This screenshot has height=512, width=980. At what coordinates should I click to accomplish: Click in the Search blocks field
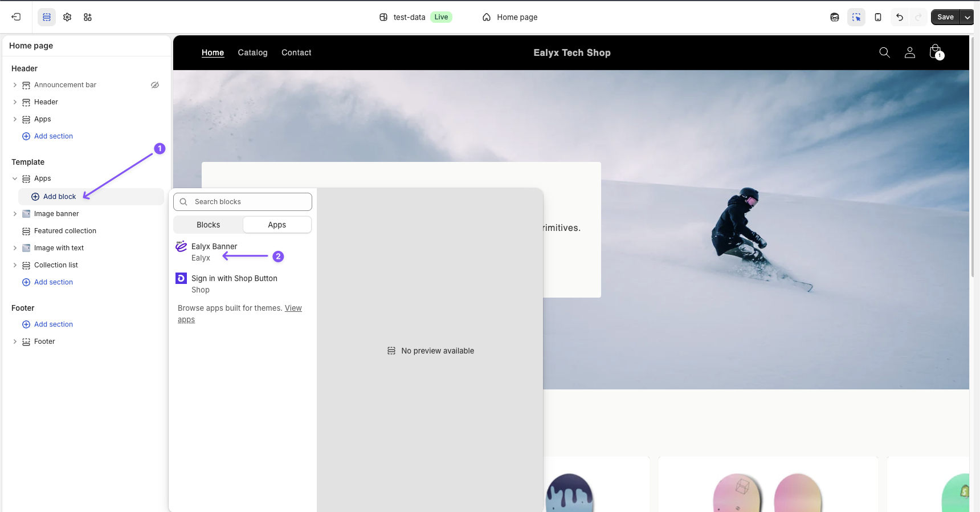[248, 202]
